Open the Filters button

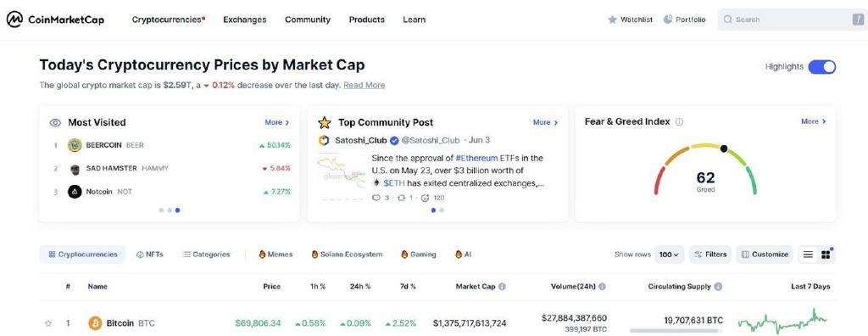click(710, 255)
